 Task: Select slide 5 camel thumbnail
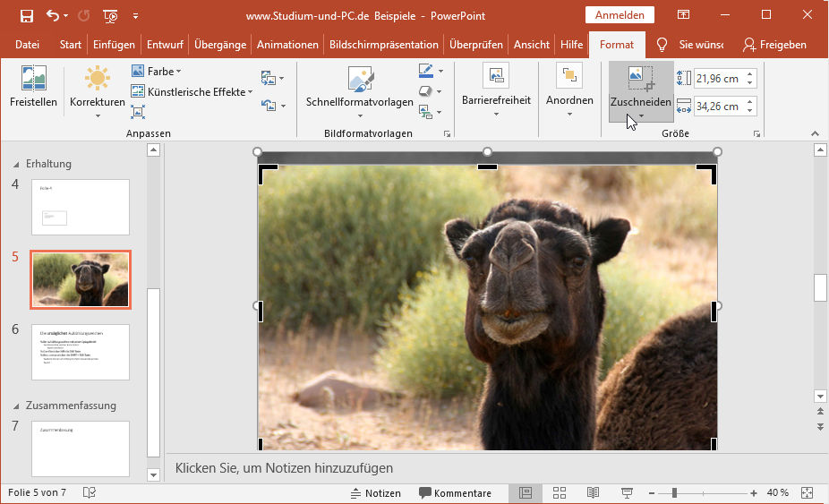point(81,279)
